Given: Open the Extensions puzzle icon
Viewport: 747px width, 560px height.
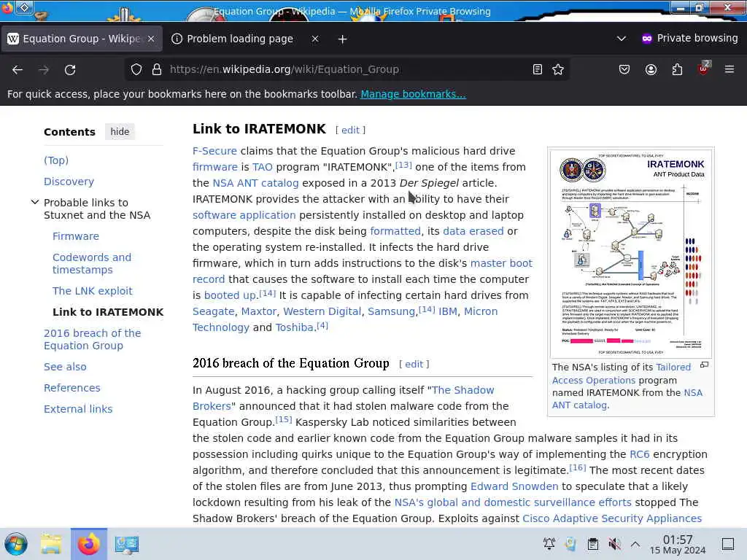Looking at the screenshot, I should (x=677, y=69).
